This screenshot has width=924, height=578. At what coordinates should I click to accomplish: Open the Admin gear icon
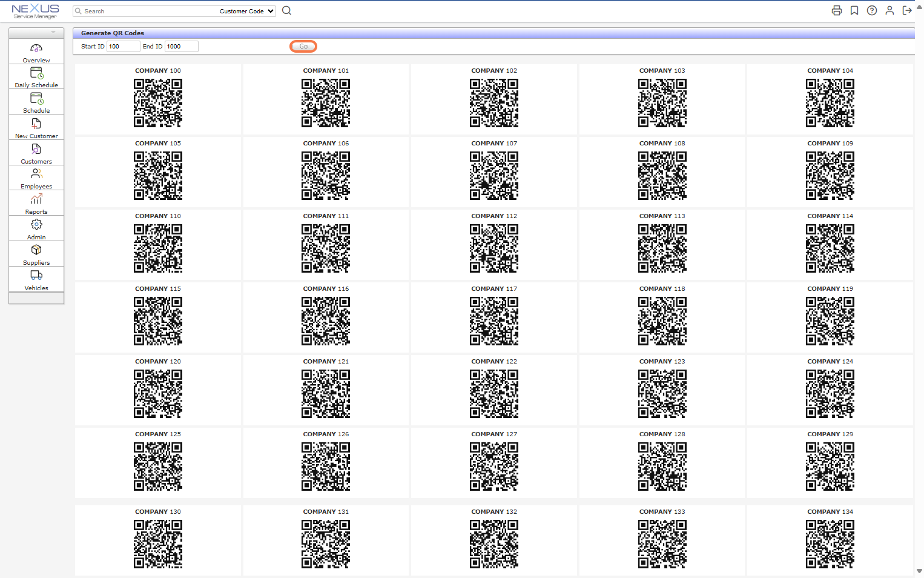point(36,225)
